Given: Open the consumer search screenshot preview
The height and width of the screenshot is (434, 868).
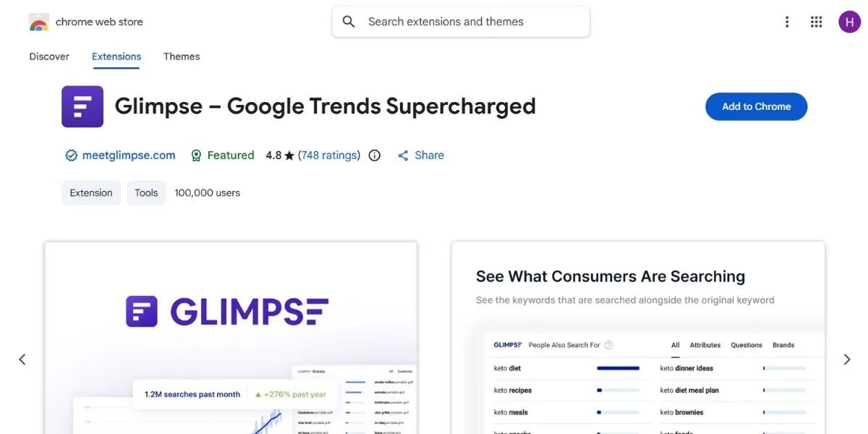Looking at the screenshot, I should [x=639, y=340].
